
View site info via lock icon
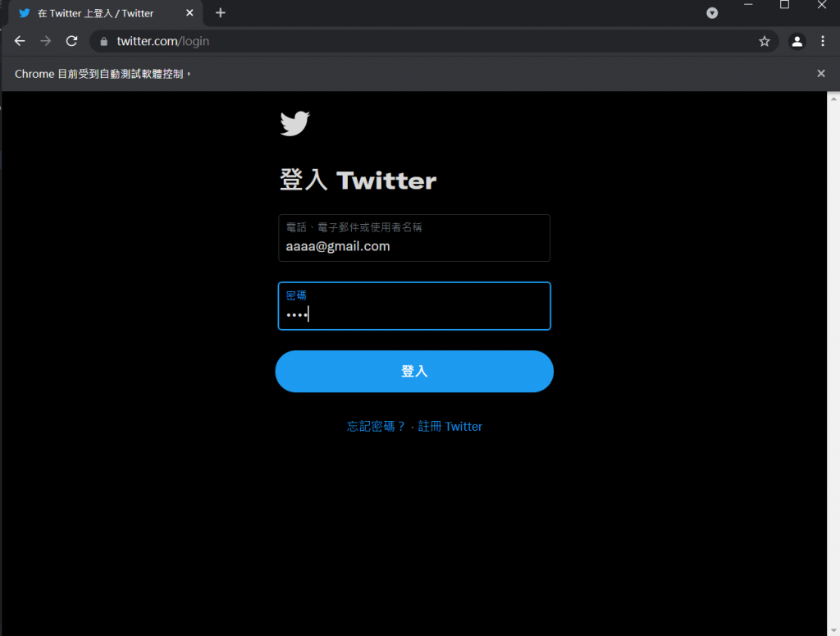(104, 41)
